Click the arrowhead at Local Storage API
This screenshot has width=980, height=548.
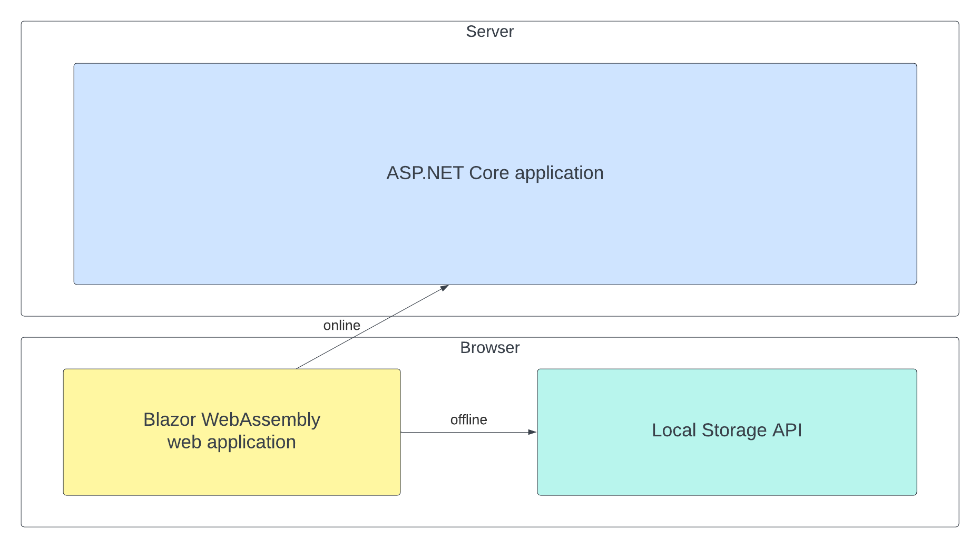533,432
